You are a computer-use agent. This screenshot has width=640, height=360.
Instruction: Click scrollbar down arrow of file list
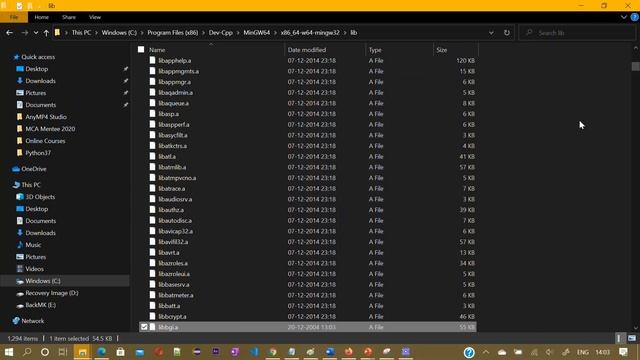(x=636, y=328)
